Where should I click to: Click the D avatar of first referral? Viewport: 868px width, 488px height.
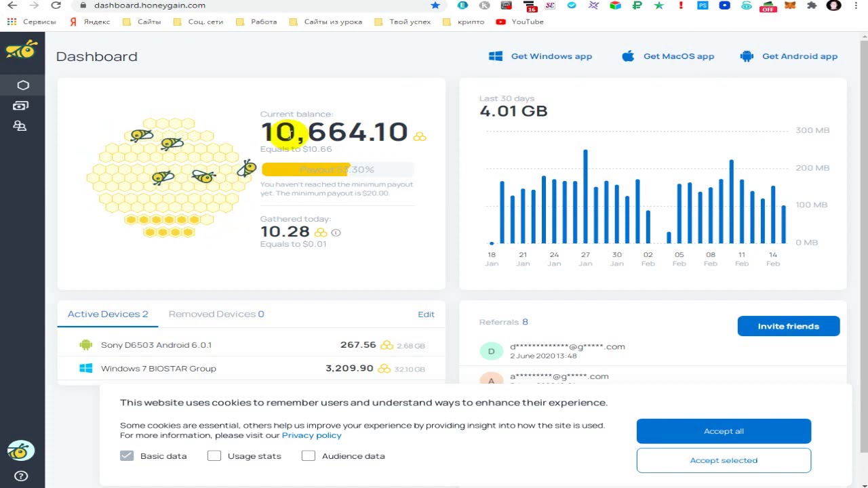tap(492, 351)
